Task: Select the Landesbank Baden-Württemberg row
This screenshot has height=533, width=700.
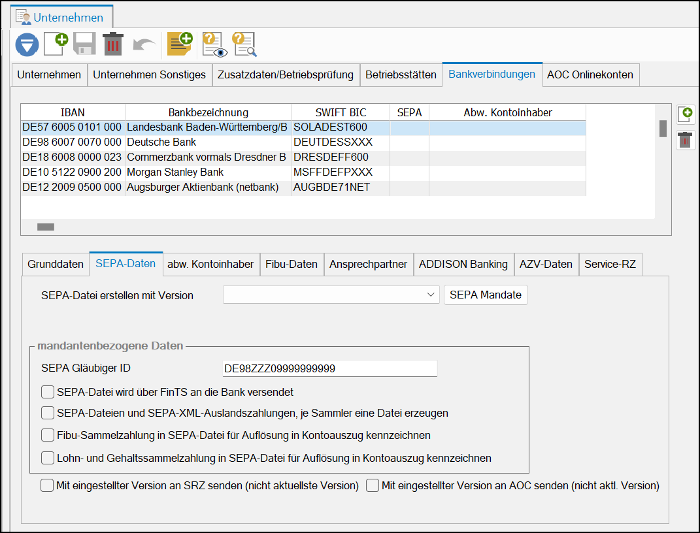Action: 304,127
